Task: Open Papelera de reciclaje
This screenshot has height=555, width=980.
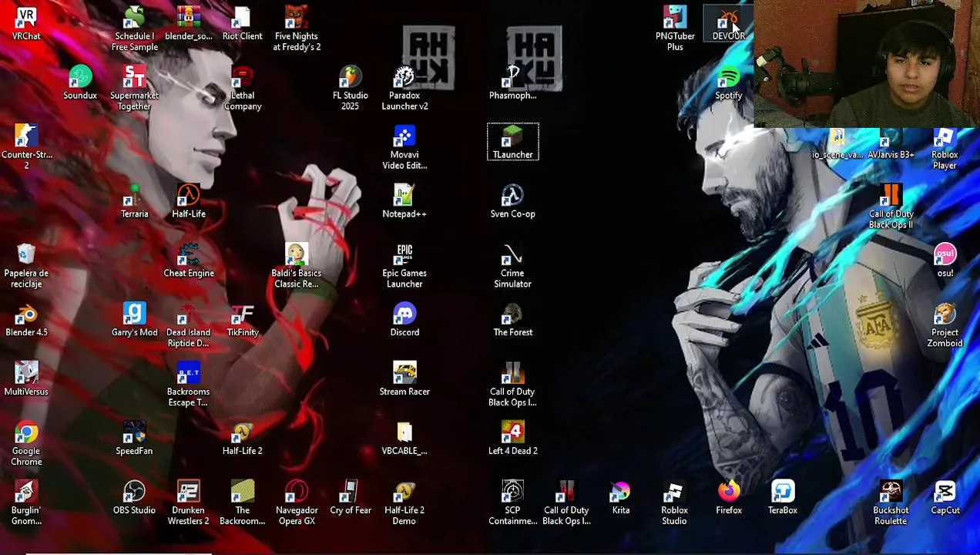Action: [26, 267]
